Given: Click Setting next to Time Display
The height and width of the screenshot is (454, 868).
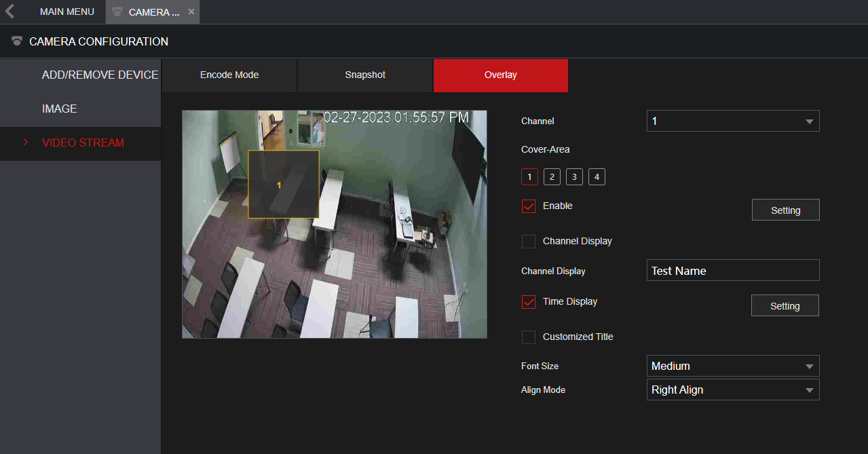Looking at the screenshot, I should pyautogui.click(x=785, y=305).
